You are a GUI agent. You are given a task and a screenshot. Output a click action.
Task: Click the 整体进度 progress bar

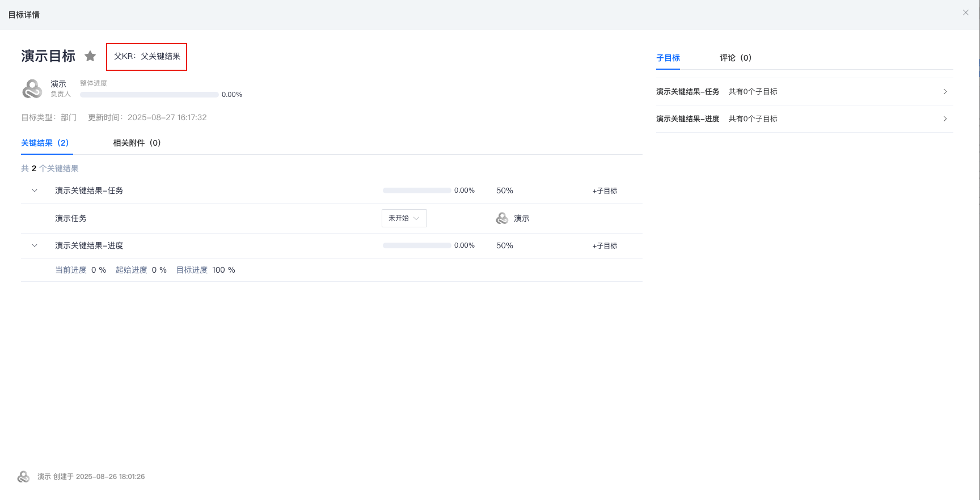pyautogui.click(x=149, y=95)
